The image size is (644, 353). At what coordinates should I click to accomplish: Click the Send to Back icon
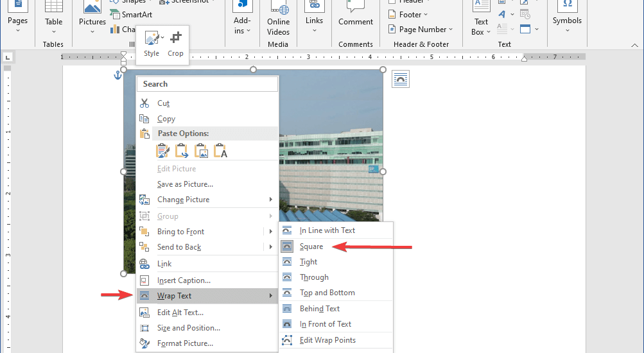point(144,246)
